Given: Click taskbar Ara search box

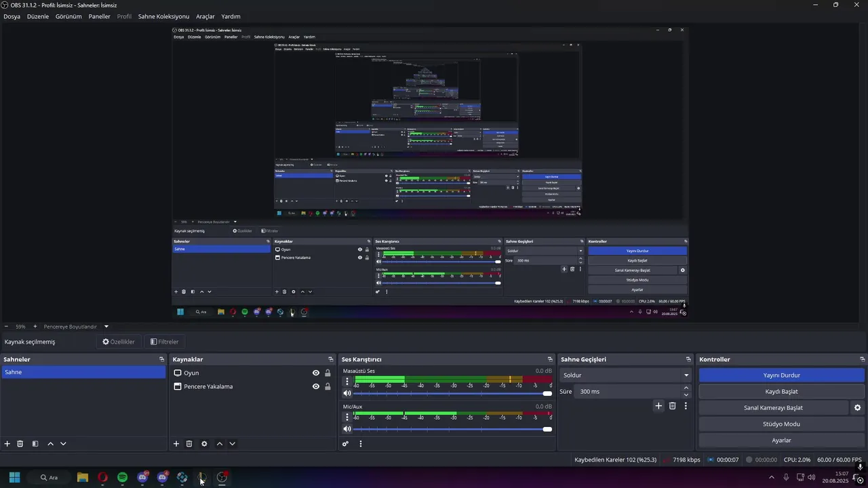Looking at the screenshot, I should (49, 477).
